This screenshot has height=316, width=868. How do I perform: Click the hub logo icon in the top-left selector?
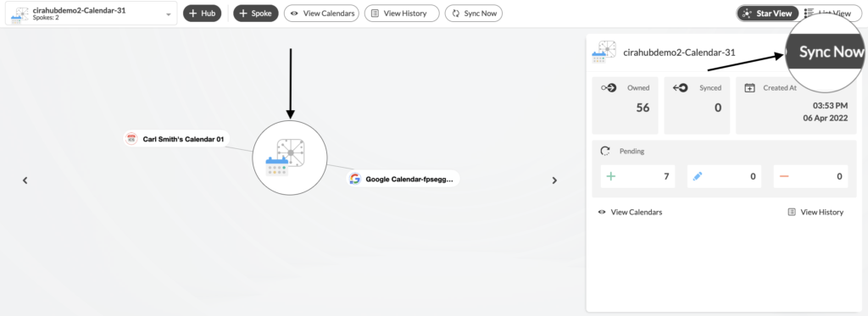point(20,14)
